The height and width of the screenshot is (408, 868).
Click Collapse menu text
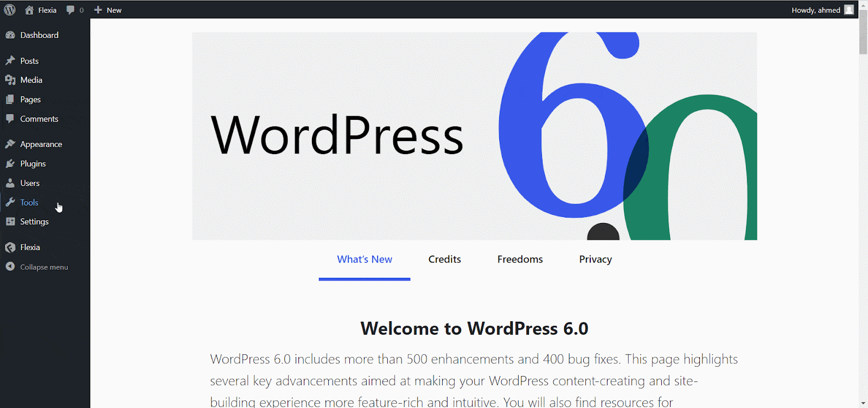[44, 267]
